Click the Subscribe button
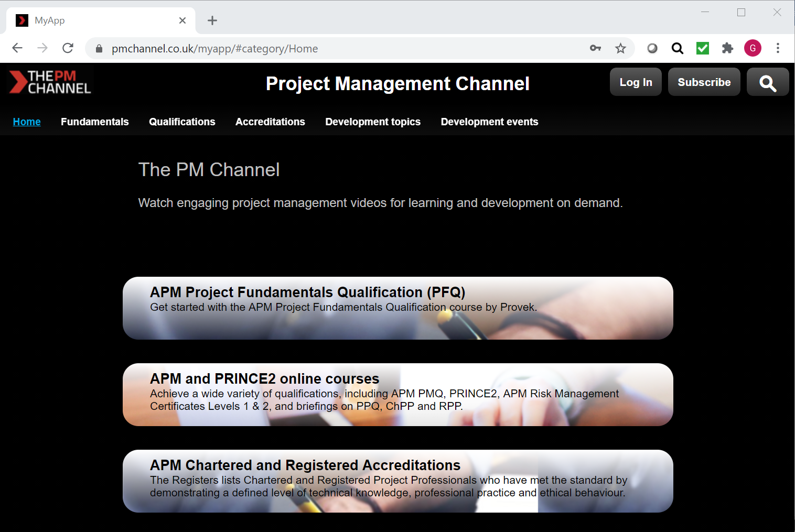The height and width of the screenshot is (532, 795). pos(704,82)
